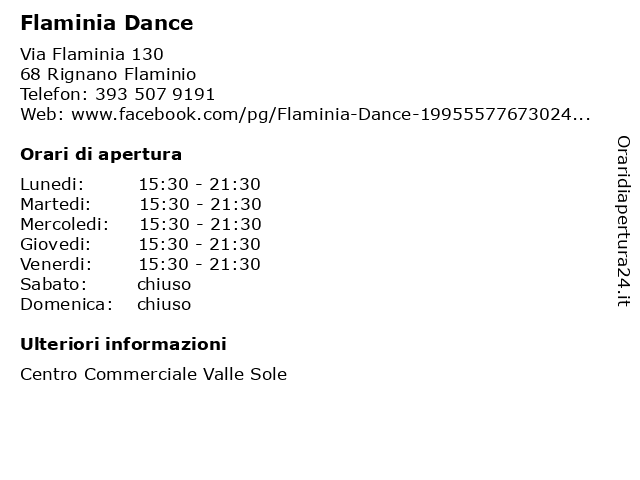Click the Web label before the URL
The width and height of the screenshot is (640, 480).
[x=42, y=115]
